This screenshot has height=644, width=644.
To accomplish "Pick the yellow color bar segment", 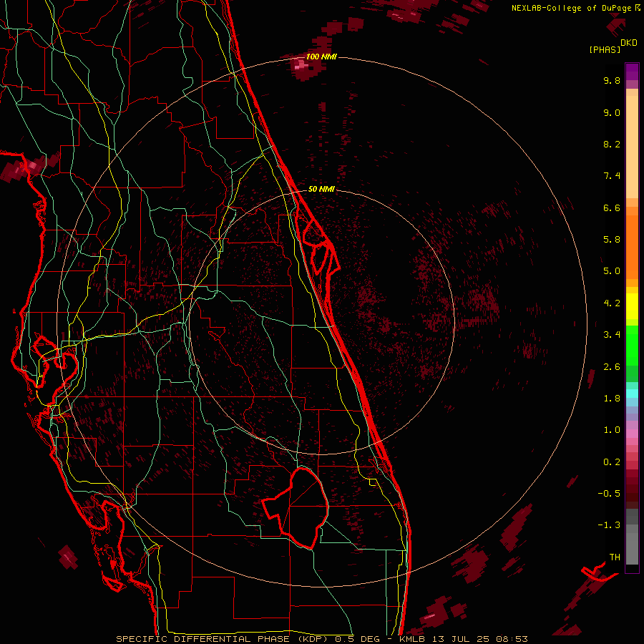I will [x=632, y=306].
